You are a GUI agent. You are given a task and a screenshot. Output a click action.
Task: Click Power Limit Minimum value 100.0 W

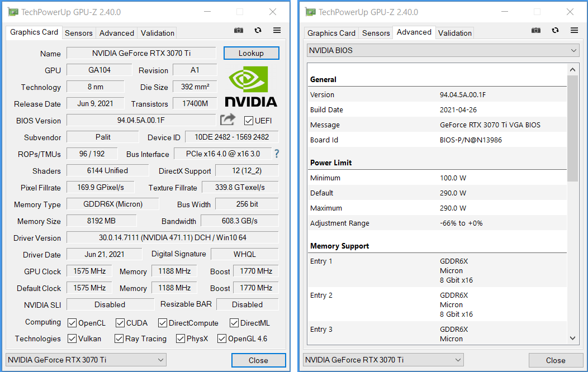point(453,178)
